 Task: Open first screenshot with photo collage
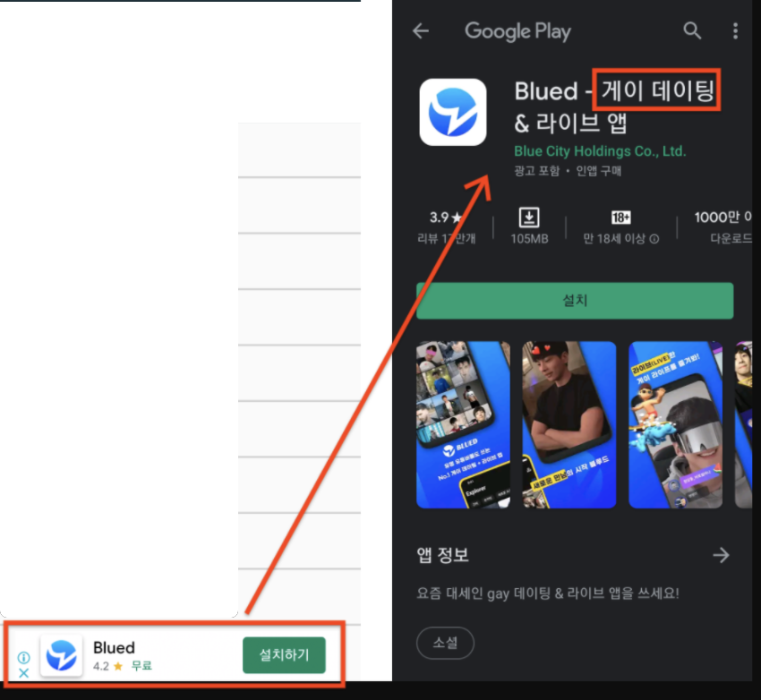click(463, 424)
